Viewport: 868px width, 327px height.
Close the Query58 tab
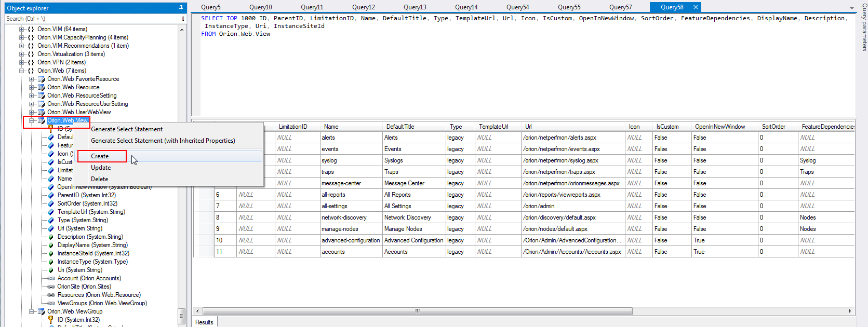(x=696, y=7)
